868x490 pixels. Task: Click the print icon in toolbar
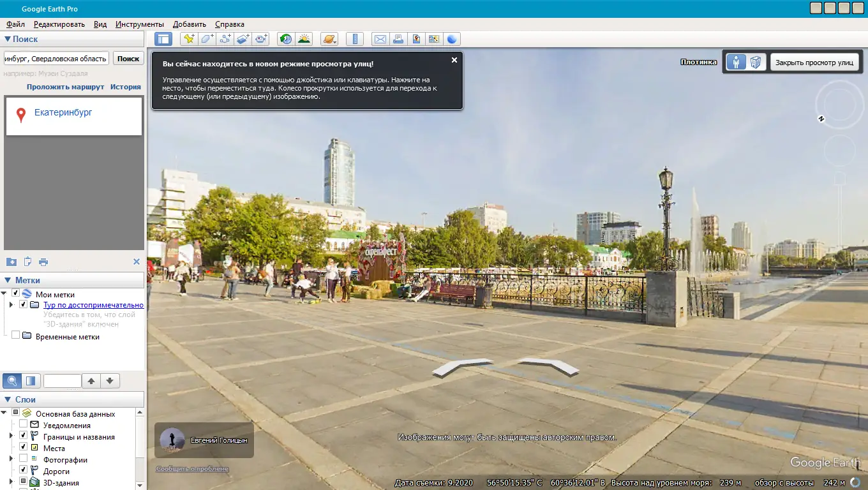[x=398, y=39]
